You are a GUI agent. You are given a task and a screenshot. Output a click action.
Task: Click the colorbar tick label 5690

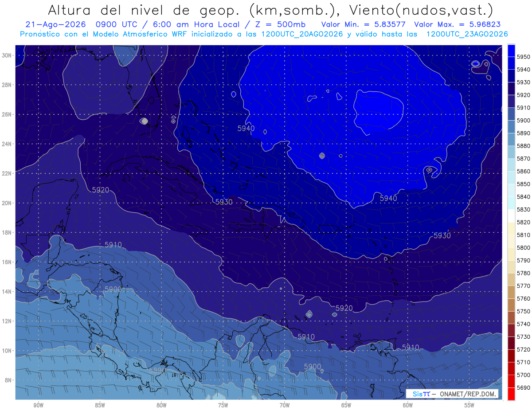click(523, 388)
